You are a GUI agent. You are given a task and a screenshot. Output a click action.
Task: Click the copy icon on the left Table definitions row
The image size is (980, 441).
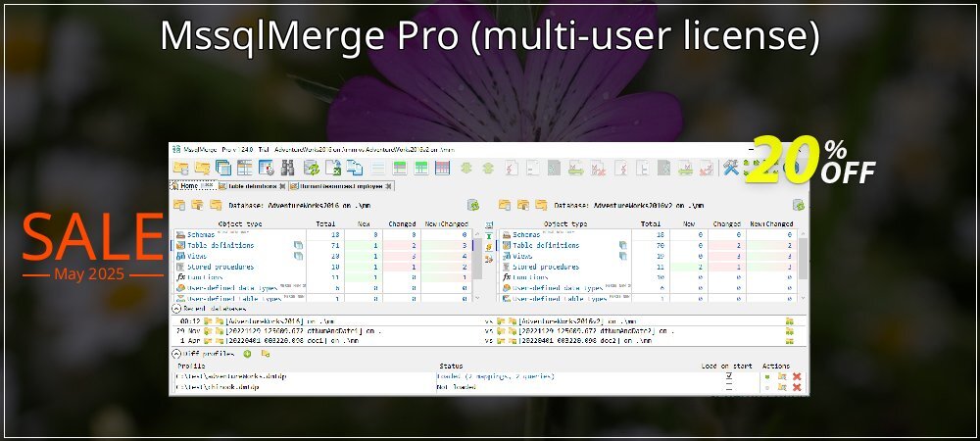pyautogui.click(x=298, y=245)
